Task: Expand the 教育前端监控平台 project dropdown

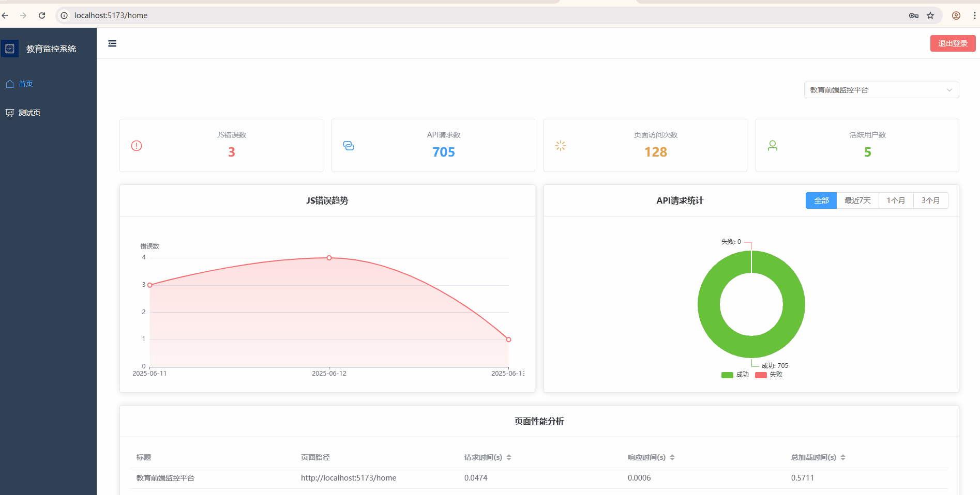Action: click(881, 90)
